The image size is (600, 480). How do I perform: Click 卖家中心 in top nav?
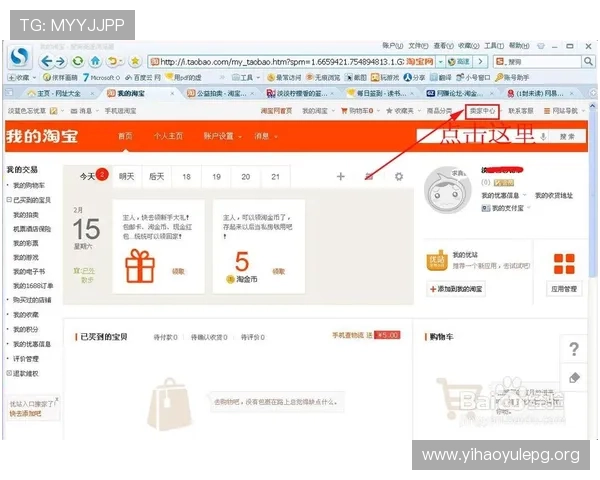[x=482, y=111]
